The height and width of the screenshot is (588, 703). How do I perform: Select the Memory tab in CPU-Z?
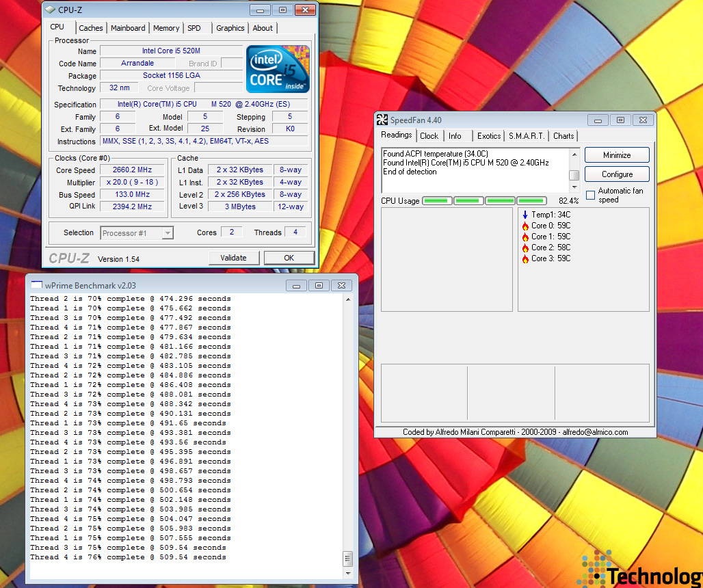tap(166, 28)
